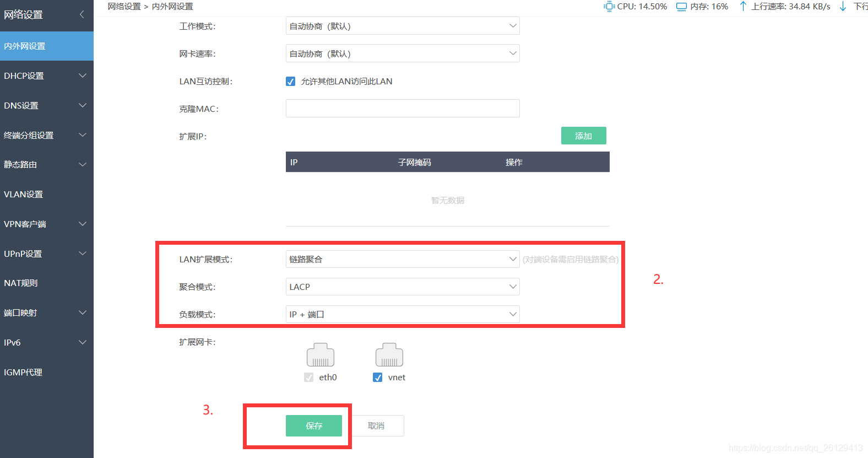Screen dimensions: 868x458
Task: Click the 保存 save button
Action: click(314, 425)
